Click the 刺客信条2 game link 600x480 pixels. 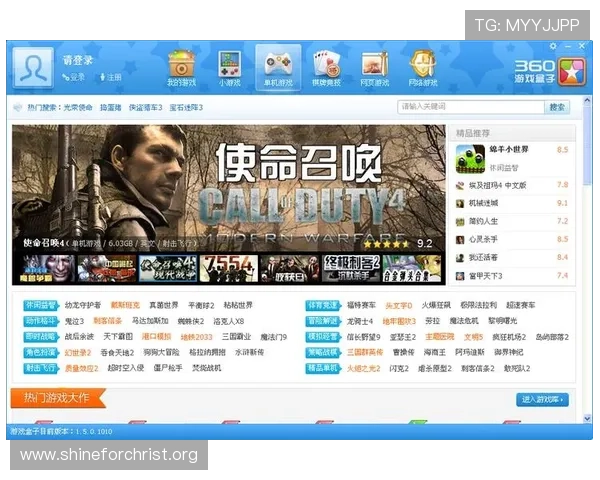point(478,368)
